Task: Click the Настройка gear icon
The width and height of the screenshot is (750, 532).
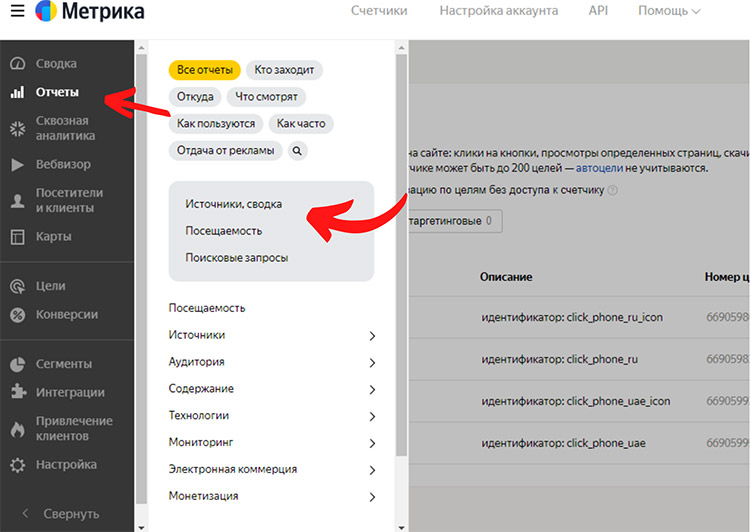Action: pyautogui.click(x=17, y=465)
